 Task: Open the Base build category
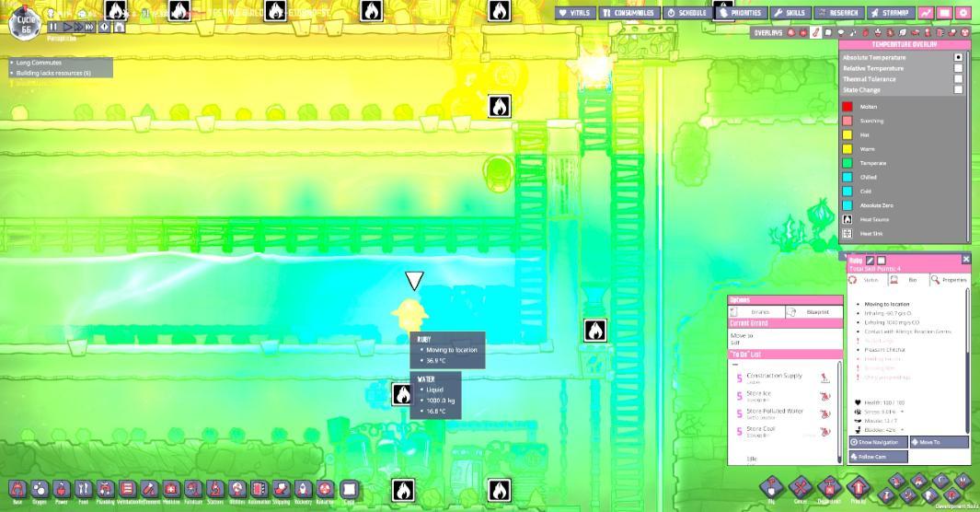[17, 489]
